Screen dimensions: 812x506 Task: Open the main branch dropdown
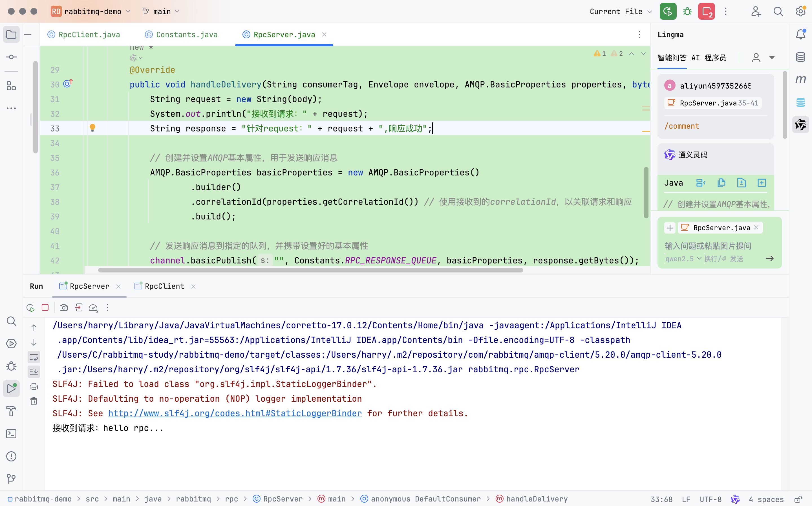(x=161, y=11)
